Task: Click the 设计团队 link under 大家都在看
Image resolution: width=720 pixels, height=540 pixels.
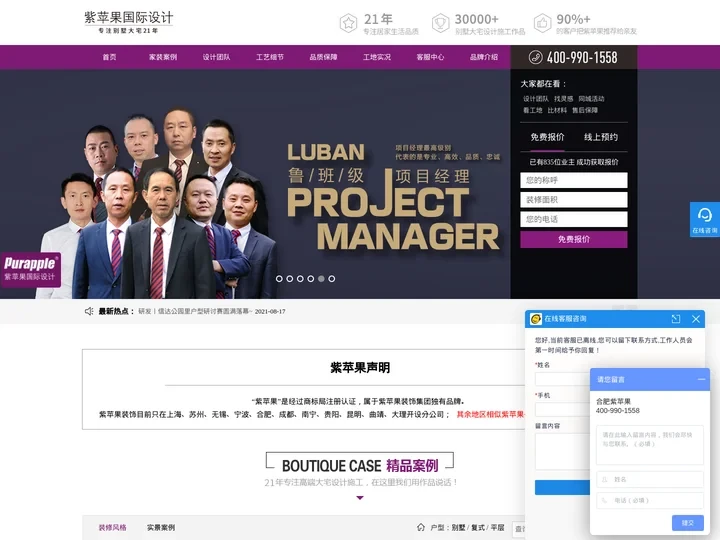Action: click(536, 99)
